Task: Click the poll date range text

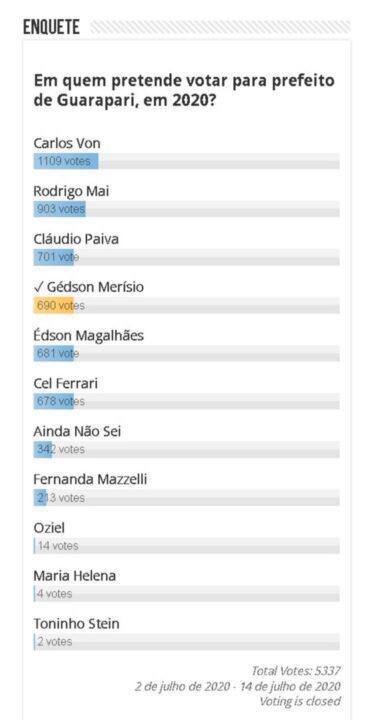Action: pos(238,686)
